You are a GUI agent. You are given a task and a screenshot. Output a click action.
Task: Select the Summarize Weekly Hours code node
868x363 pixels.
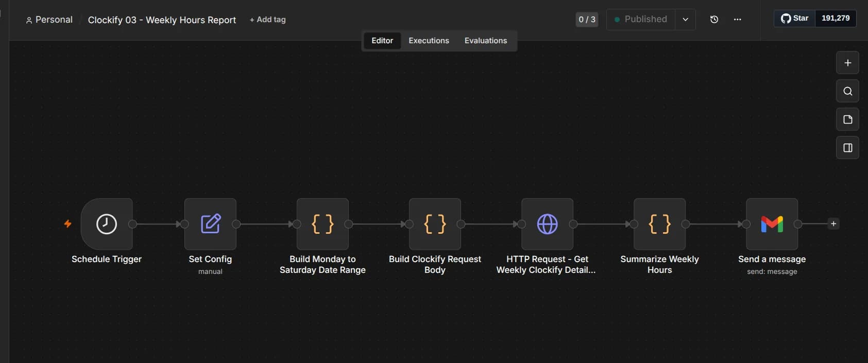coord(659,224)
